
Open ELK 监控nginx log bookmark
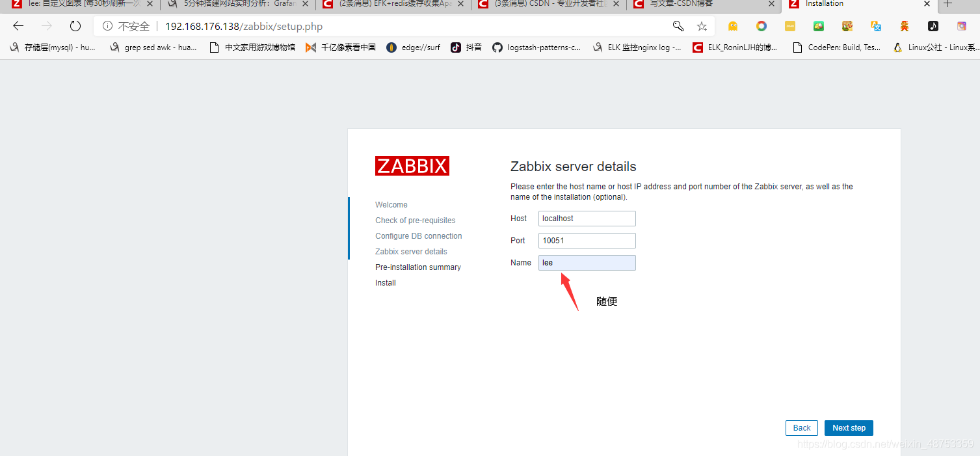click(637, 47)
